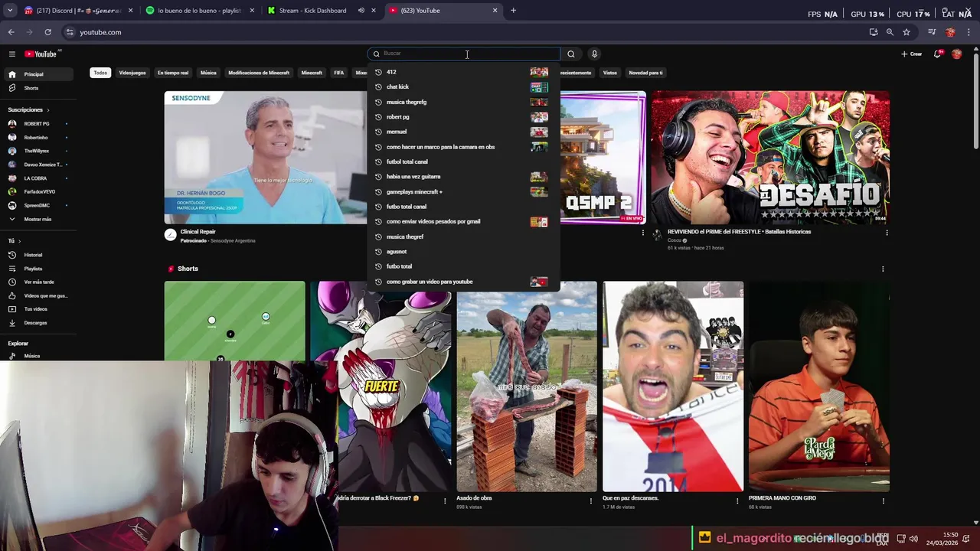Switch to the Stream - Kick Dashboard tab
The image size is (980, 551).
tap(322, 11)
